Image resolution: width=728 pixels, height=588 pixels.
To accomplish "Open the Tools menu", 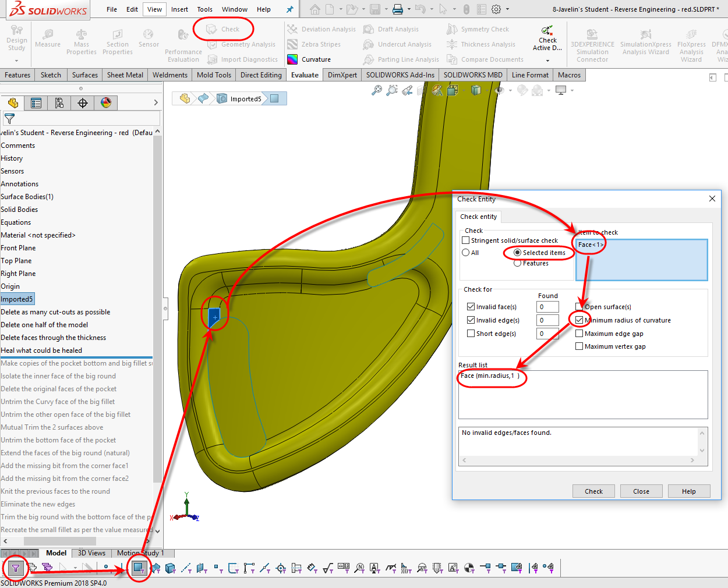I will 204,9.
